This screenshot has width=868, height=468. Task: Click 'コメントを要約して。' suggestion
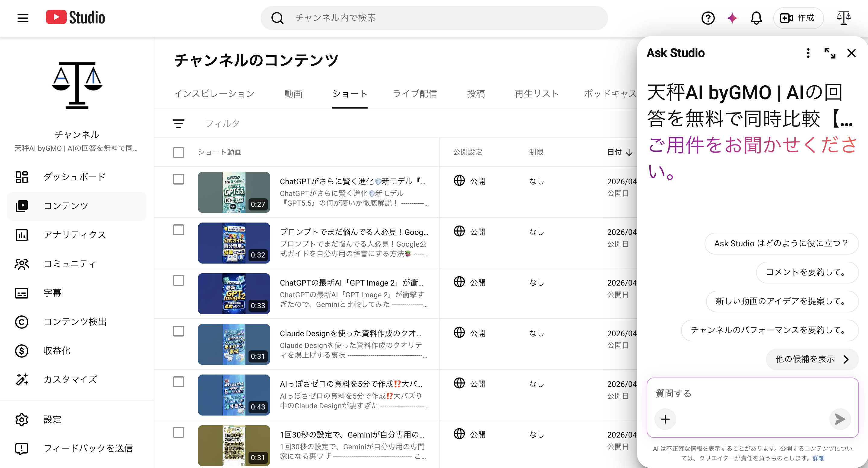click(x=807, y=272)
